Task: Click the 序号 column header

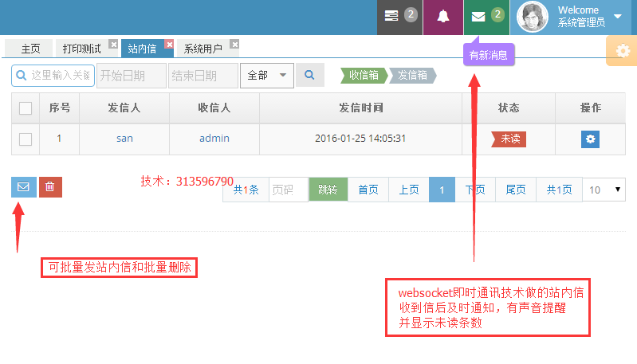Action: (59, 108)
